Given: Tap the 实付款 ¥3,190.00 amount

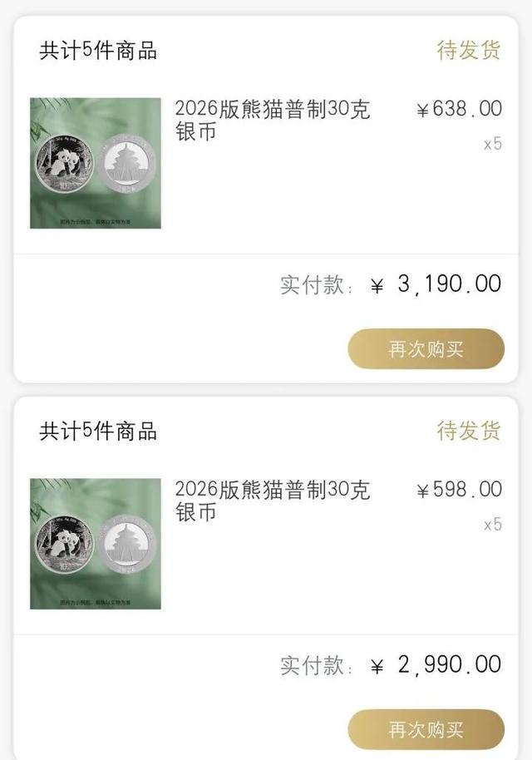Looking at the screenshot, I should [x=391, y=284].
